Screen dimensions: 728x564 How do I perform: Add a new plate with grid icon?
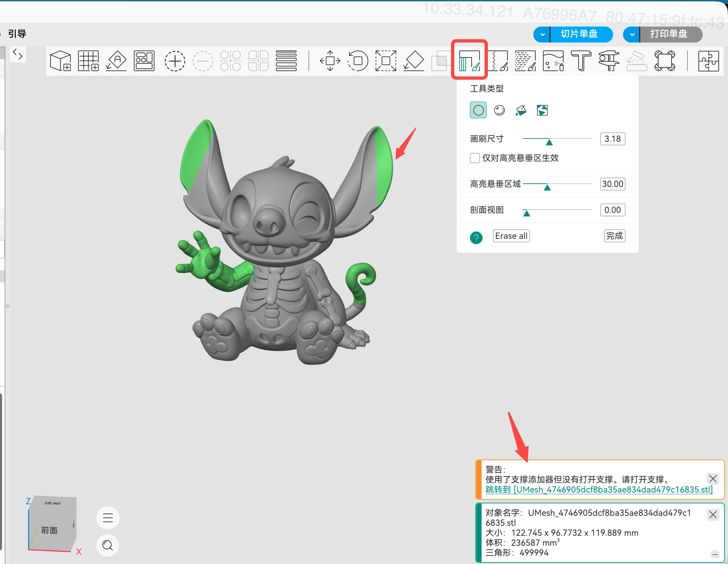(88, 61)
